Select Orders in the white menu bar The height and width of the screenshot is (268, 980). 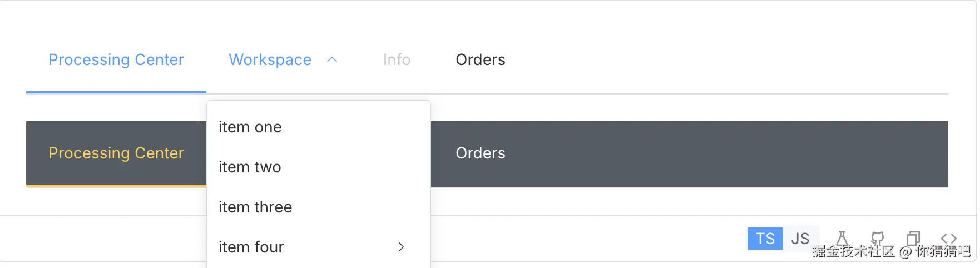481,59
